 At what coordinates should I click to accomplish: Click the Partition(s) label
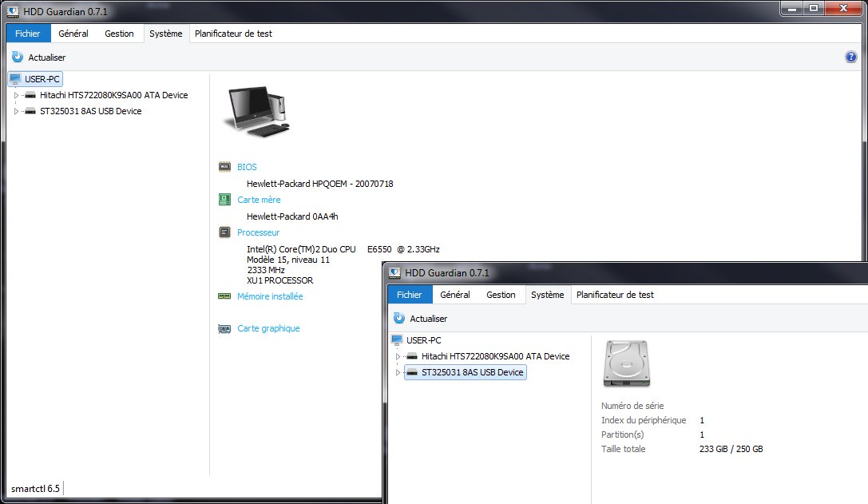point(623,435)
